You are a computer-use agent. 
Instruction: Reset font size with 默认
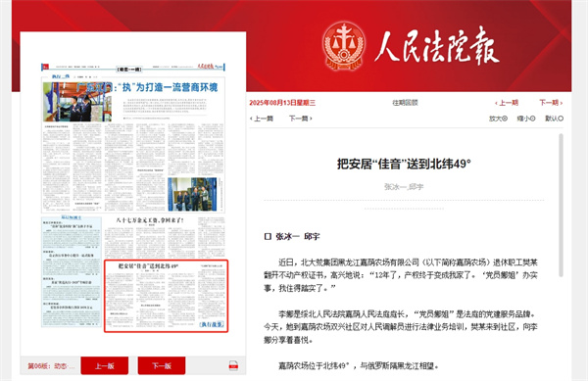(x=555, y=119)
